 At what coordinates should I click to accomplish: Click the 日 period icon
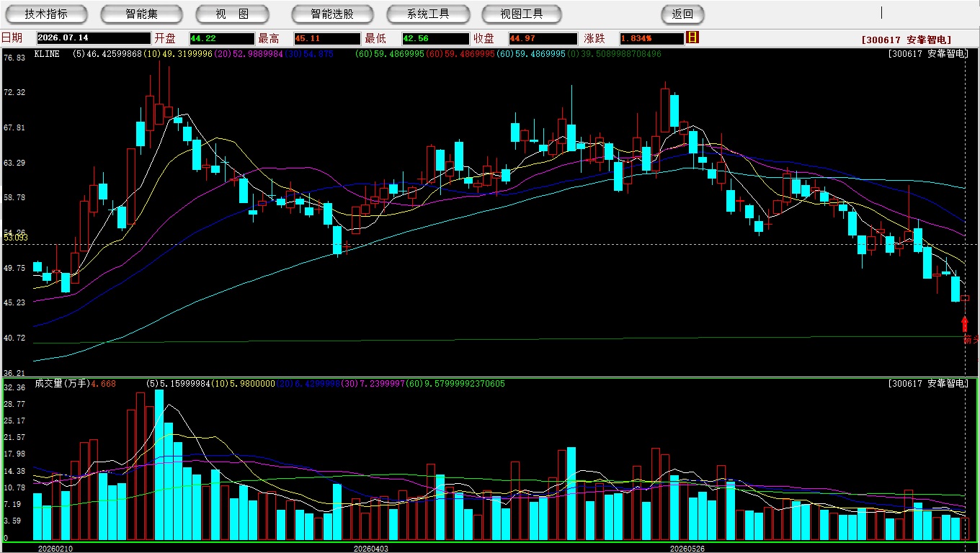point(692,37)
